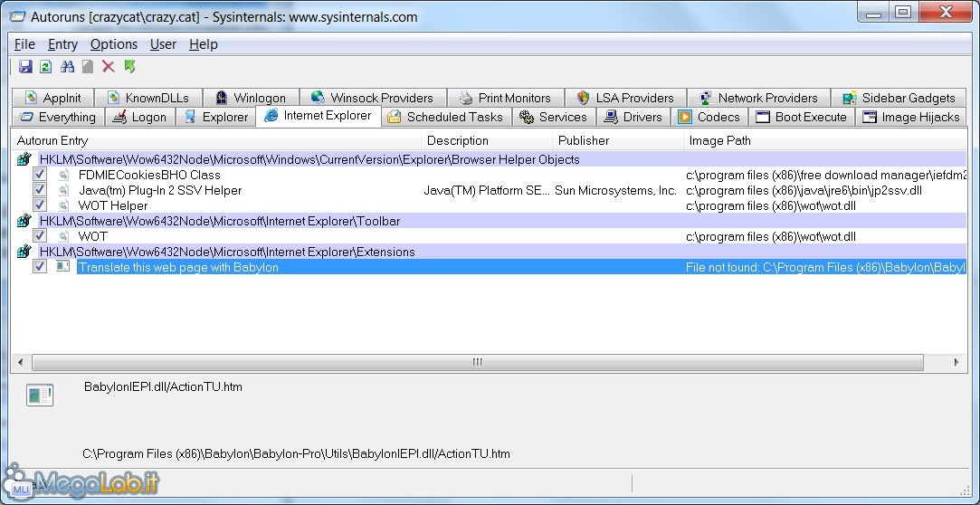Uncheck the Java Plug-In 2 SSV Helper checkbox
Viewport: 980px width, 505px height.
point(40,190)
